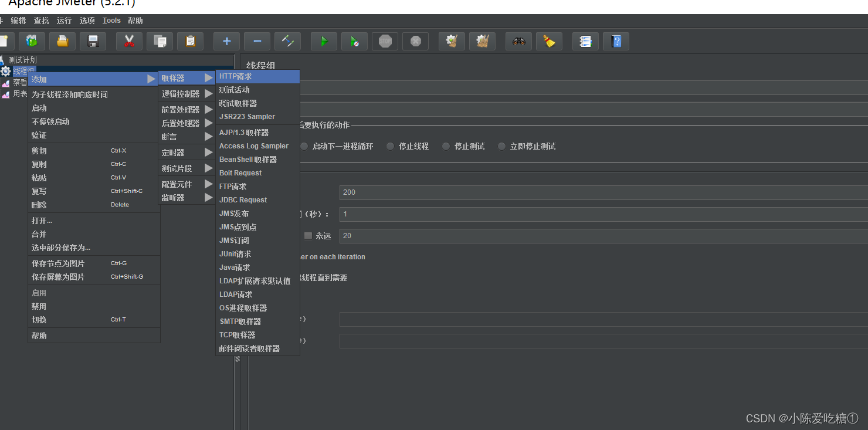Screen dimensions: 868x430
Task: Click 为子线程添加响应时间 context entry
Action: coord(94,94)
